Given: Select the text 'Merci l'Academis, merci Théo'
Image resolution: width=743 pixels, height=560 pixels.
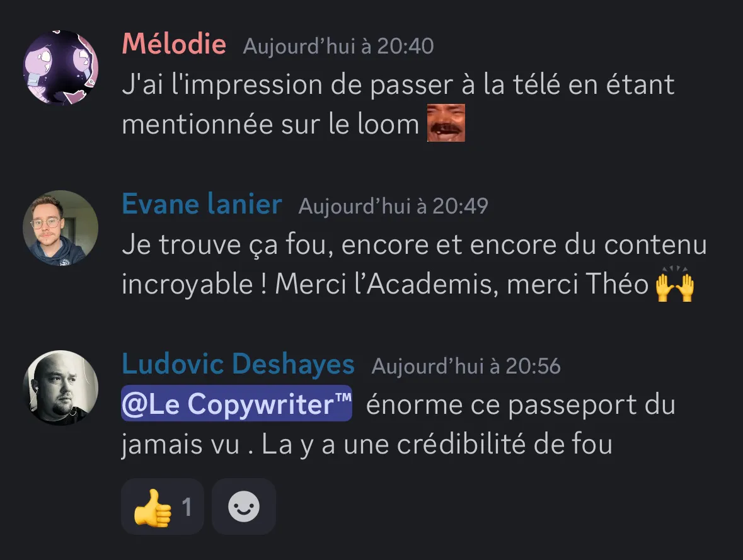Looking at the screenshot, I should click(x=461, y=284).
